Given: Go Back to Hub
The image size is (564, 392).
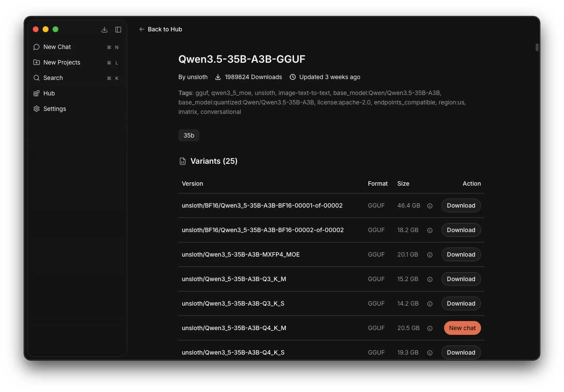Looking at the screenshot, I should pos(160,29).
